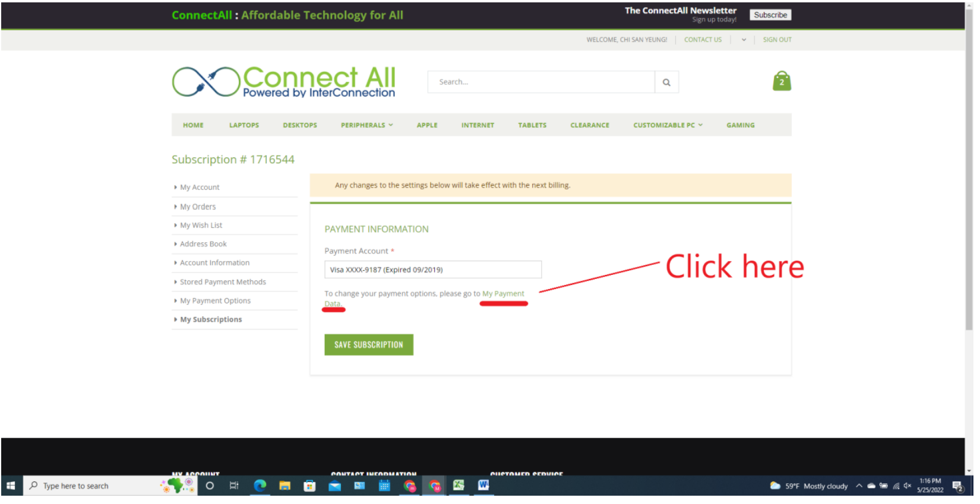980x504 pixels.
Task: Open Excel from the taskbar
Action: click(x=459, y=485)
